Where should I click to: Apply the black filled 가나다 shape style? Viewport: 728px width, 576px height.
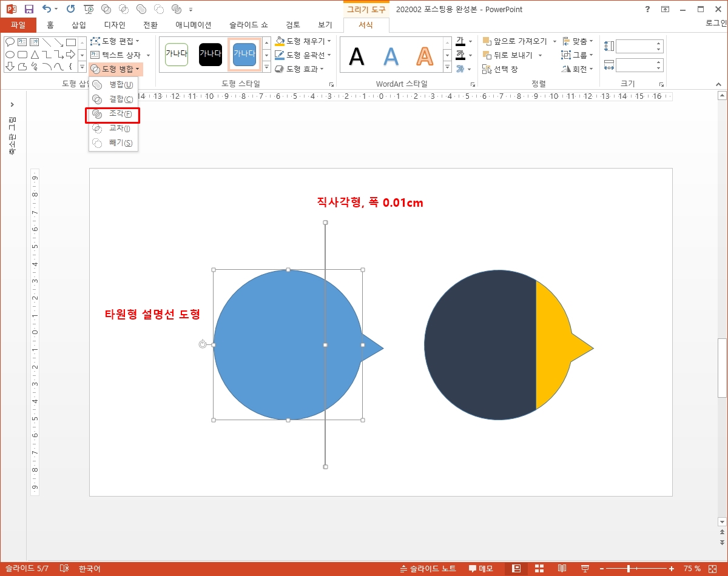(x=211, y=54)
